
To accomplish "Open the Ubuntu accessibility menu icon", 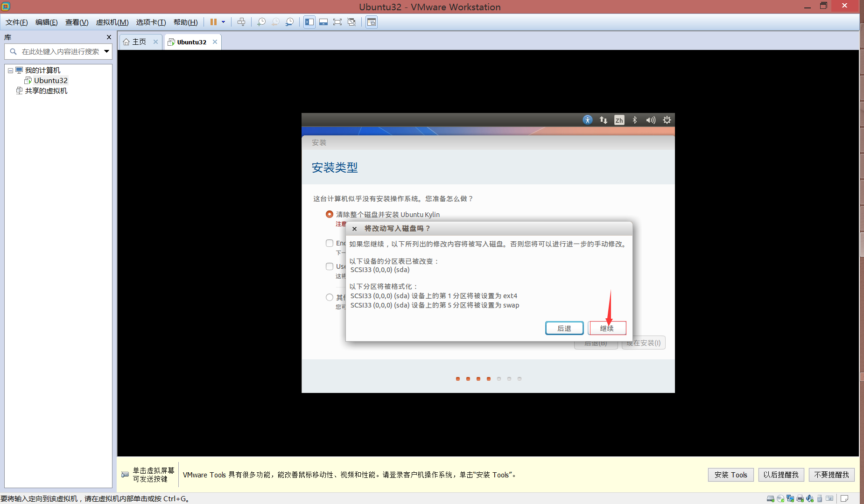I will click(x=588, y=120).
